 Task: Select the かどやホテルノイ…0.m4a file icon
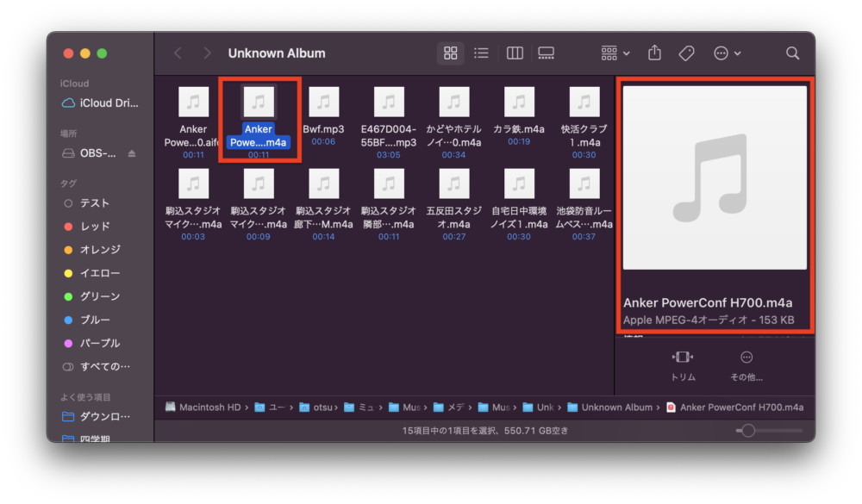click(454, 102)
